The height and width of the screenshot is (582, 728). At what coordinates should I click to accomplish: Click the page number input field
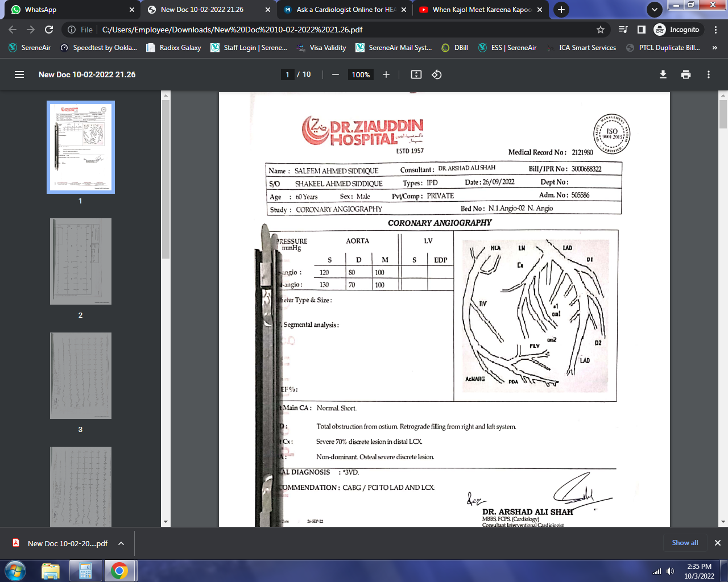[x=287, y=74]
